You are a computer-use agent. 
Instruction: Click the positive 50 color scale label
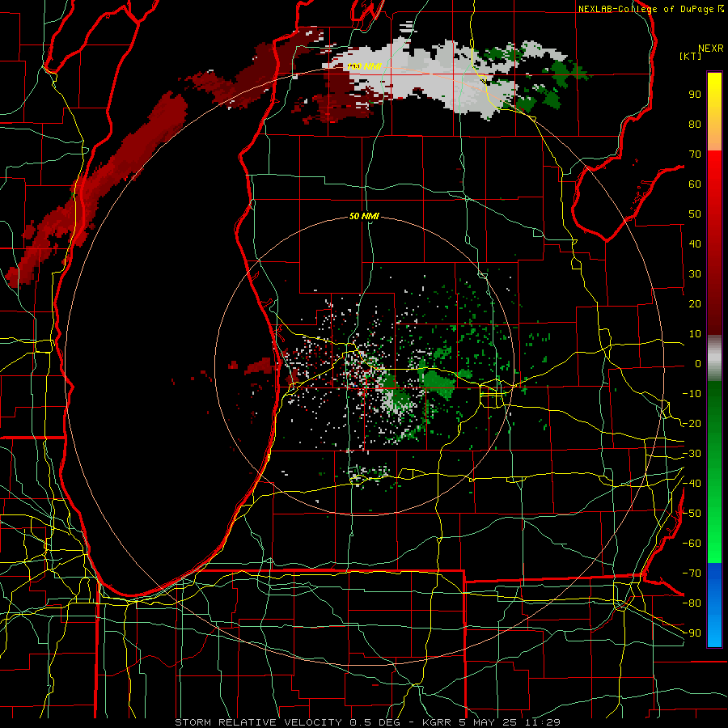coord(695,214)
